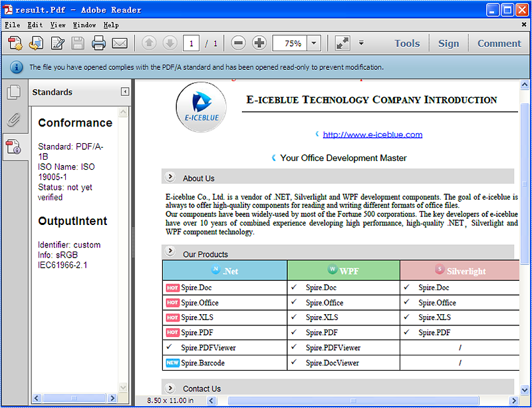Click the document vertical scrollbar thumb

point(525,184)
